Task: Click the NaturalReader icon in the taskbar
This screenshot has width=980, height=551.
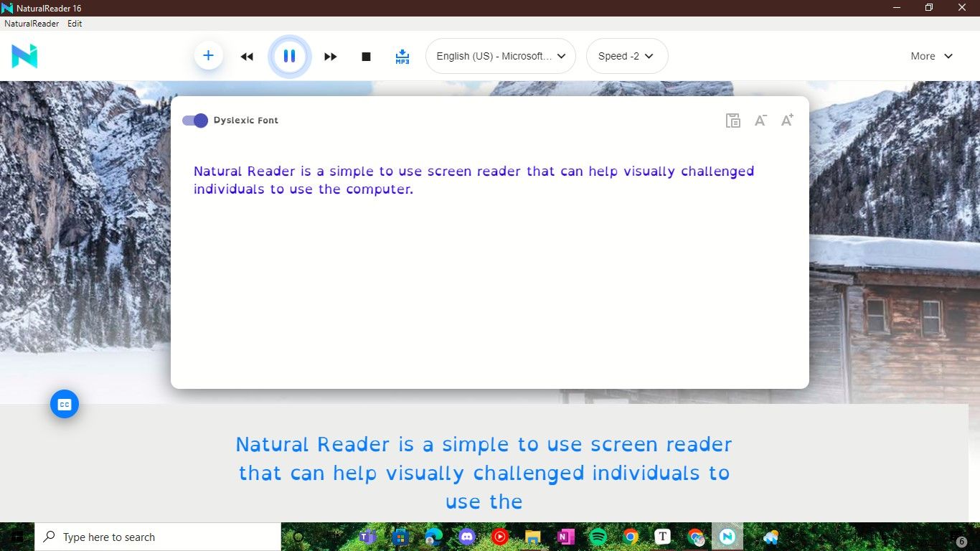Action: [727, 537]
